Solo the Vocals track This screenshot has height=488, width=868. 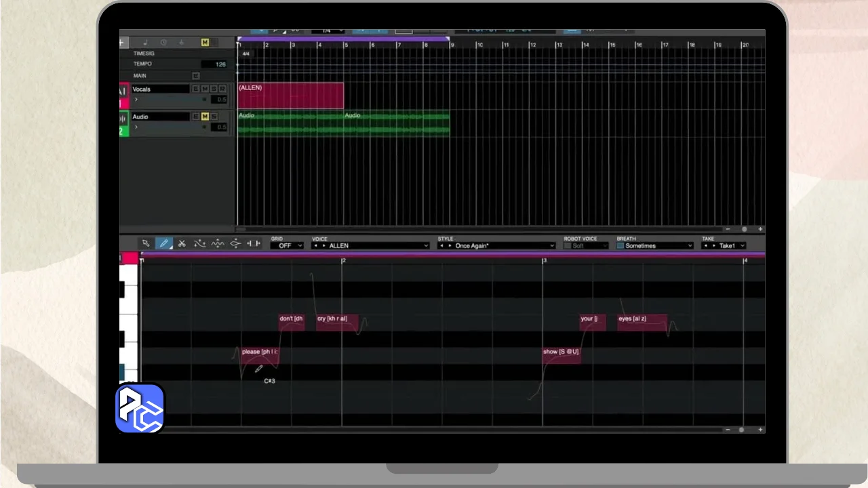click(214, 89)
